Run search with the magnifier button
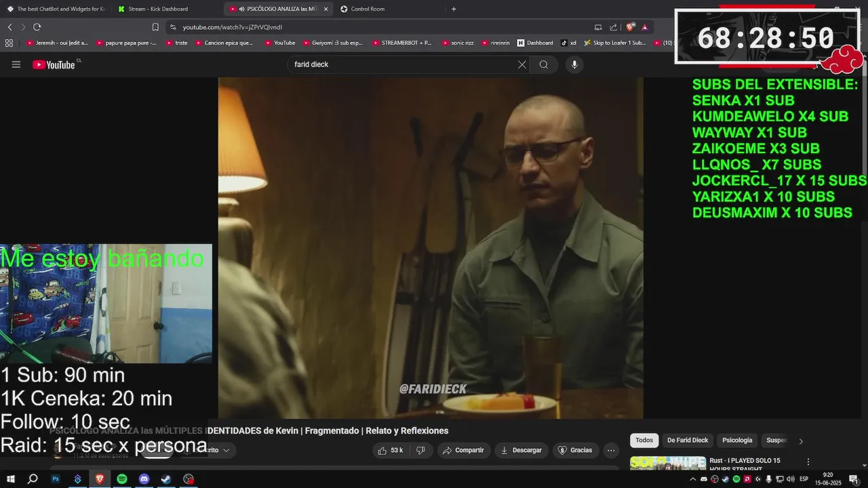 point(544,64)
